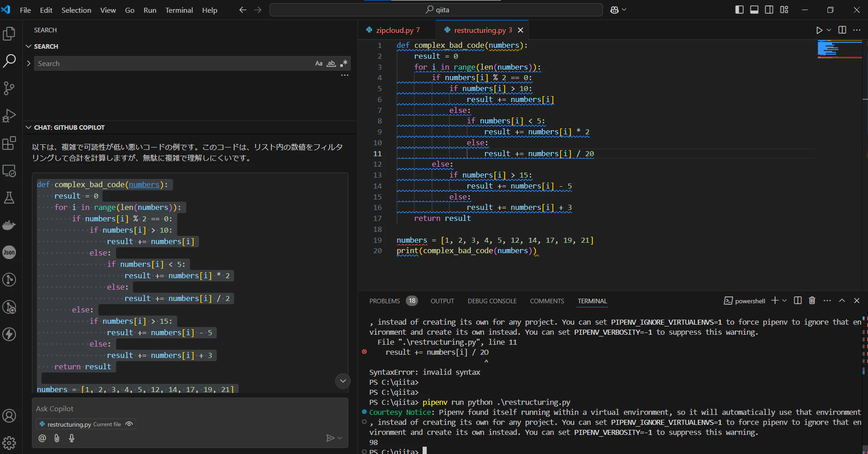
Task: Split the terminal panel
Action: pos(797,301)
